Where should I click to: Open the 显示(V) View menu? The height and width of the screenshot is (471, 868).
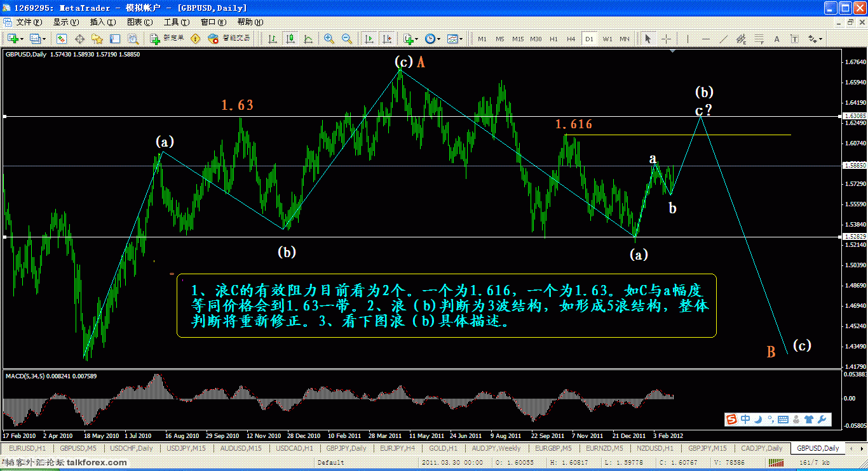pos(66,22)
